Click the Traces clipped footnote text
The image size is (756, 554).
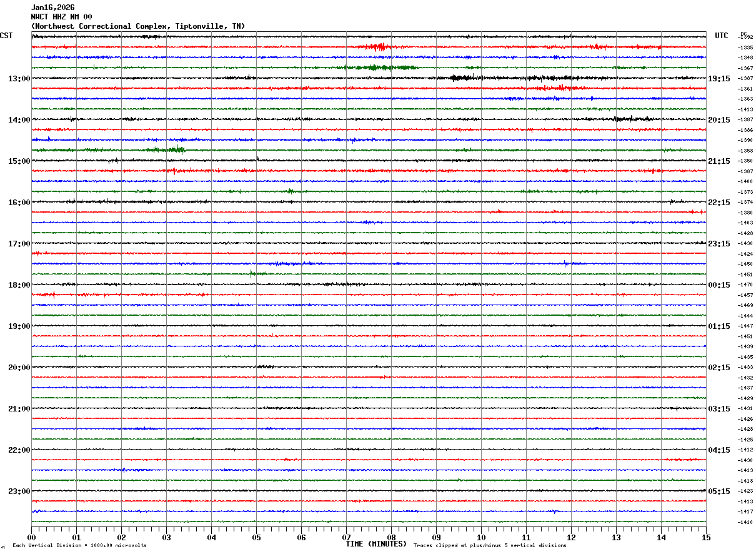(x=490, y=545)
